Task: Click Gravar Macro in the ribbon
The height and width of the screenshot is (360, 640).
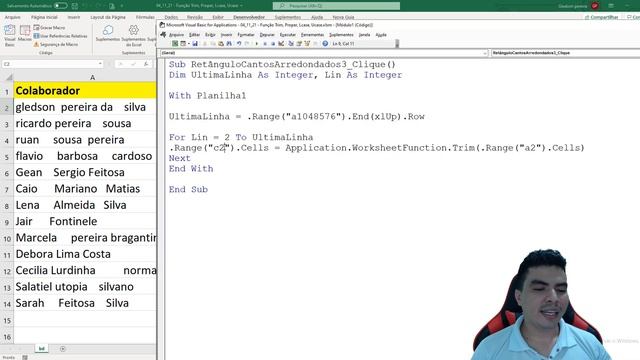Action: pyautogui.click(x=49, y=27)
